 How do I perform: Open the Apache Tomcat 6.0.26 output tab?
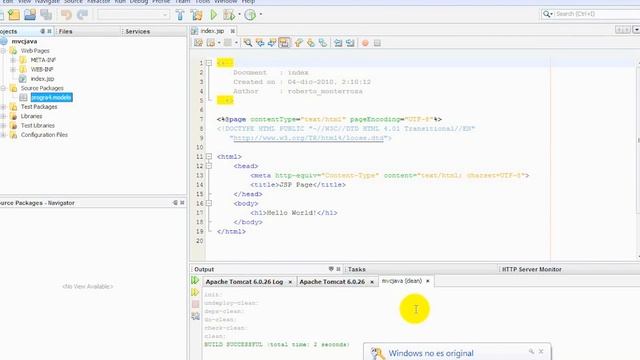click(332, 282)
